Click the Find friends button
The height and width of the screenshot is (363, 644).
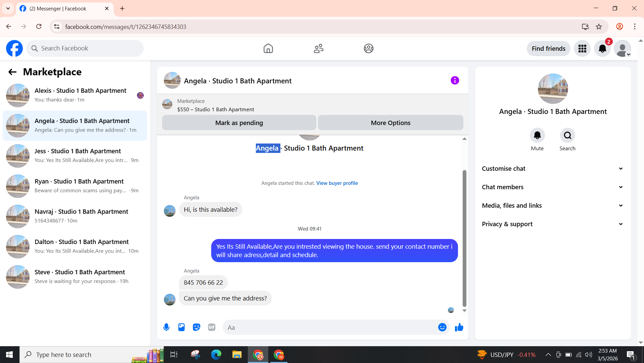tap(548, 49)
